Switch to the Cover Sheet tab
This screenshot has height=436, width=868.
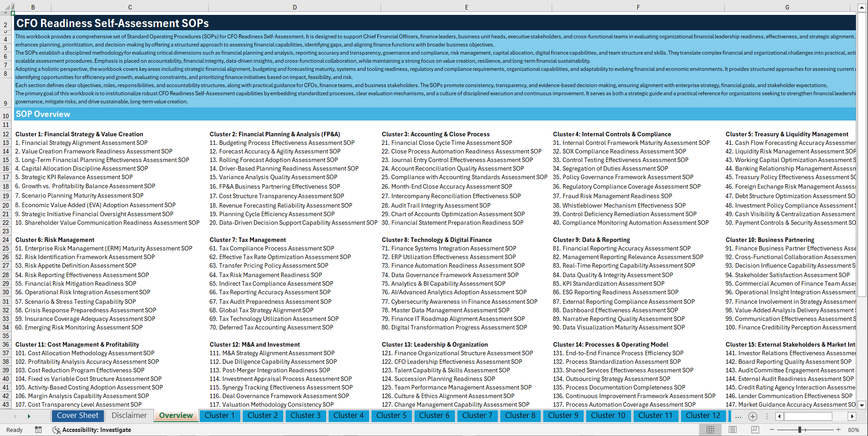[x=78, y=416]
